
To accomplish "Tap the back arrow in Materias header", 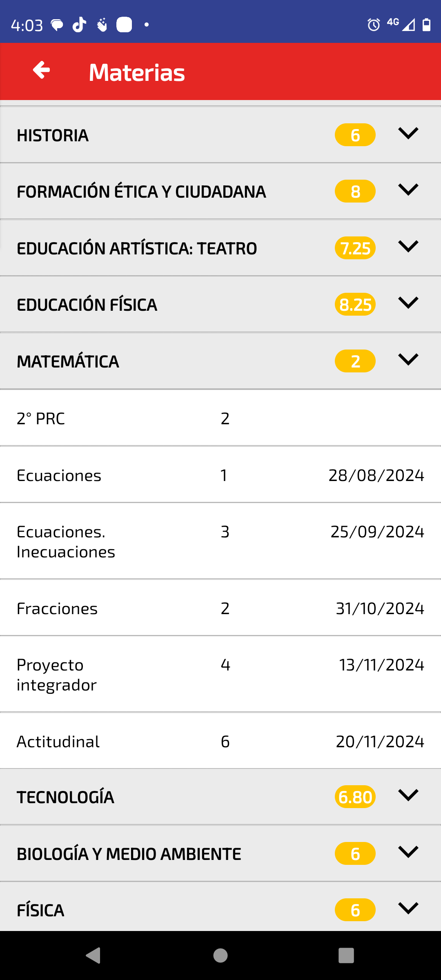I will pyautogui.click(x=41, y=70).
